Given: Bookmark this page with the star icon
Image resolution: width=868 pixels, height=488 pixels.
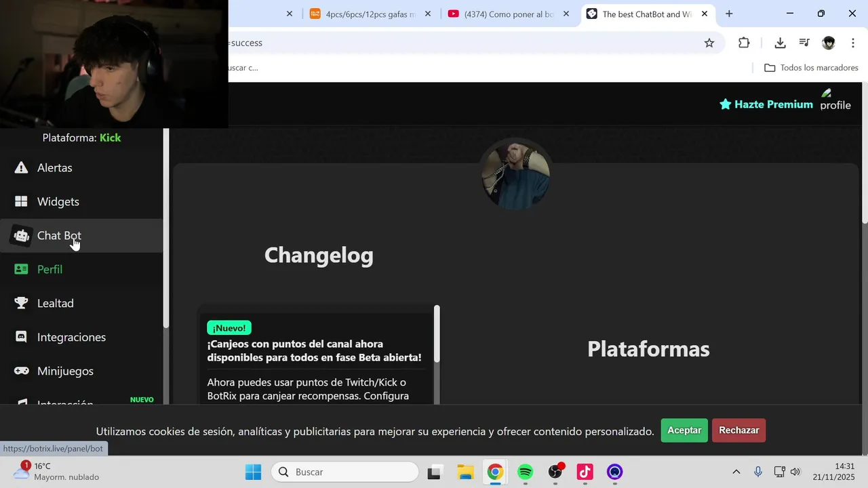Looking at the screenshot, I should (x=709, y=43).
